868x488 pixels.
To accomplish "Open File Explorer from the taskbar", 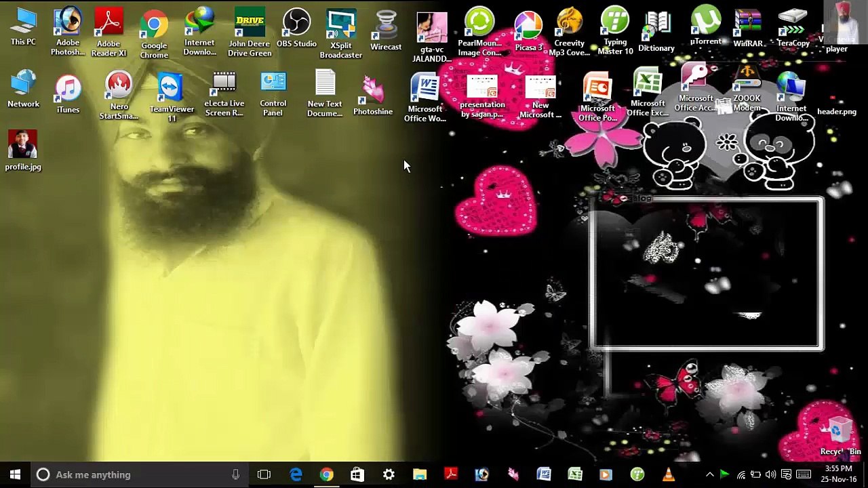I will (x=420, y=474).
